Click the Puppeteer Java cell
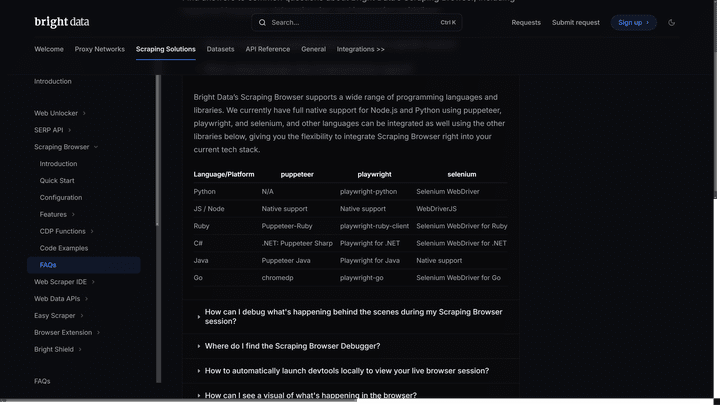The width and height of the screenshot is (720, 405). 286,260
